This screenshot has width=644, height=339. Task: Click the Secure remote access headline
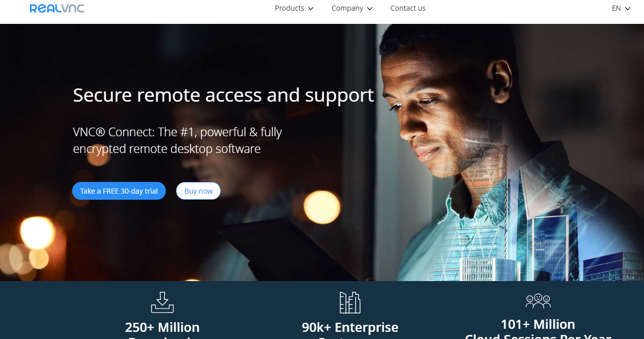223,95
